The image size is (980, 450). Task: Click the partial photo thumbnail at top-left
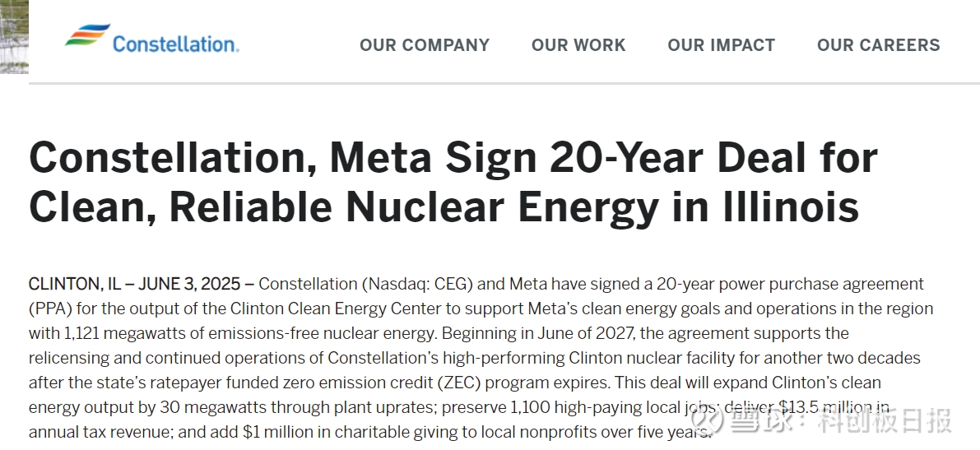pos(14,36)
